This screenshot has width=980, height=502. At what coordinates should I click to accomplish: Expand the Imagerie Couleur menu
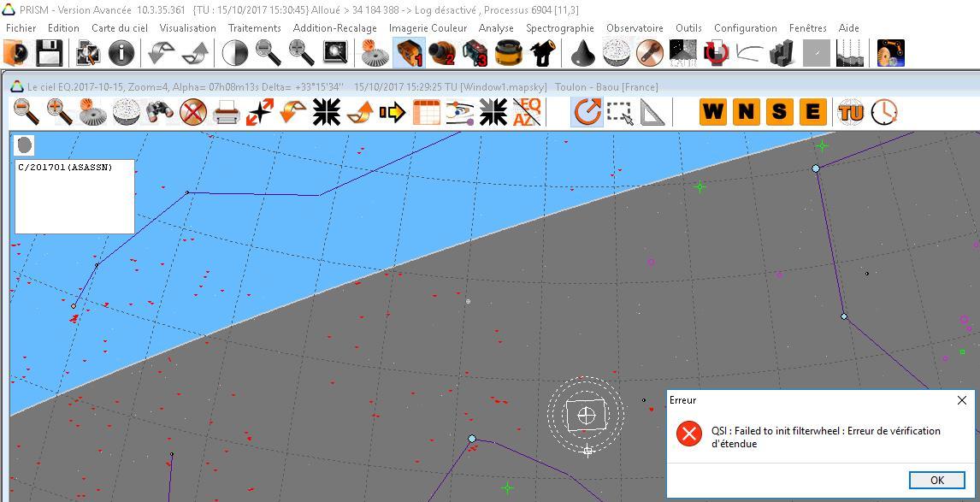[428, 28]
